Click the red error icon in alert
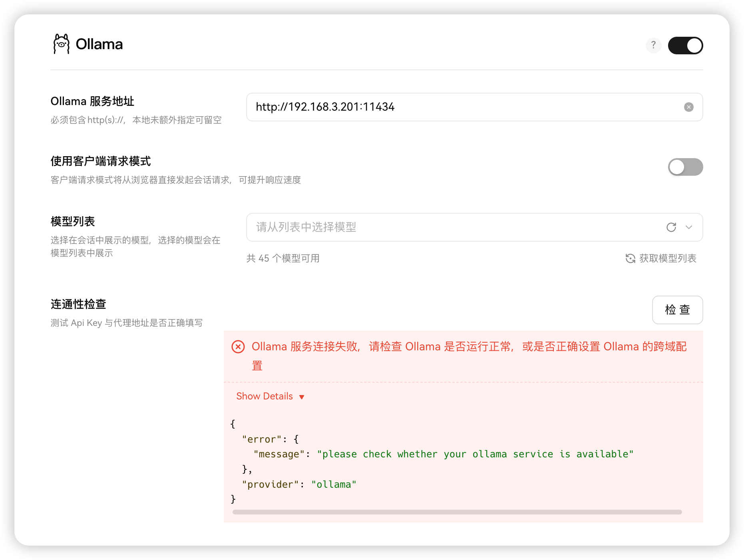This screenshot has height=560, width=744. 238,347
